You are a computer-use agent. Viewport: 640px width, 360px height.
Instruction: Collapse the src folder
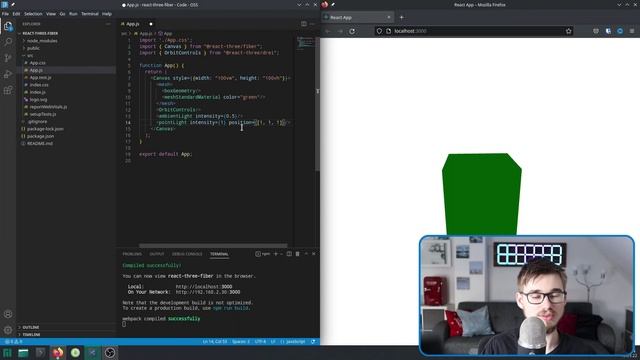pos(30,56)
